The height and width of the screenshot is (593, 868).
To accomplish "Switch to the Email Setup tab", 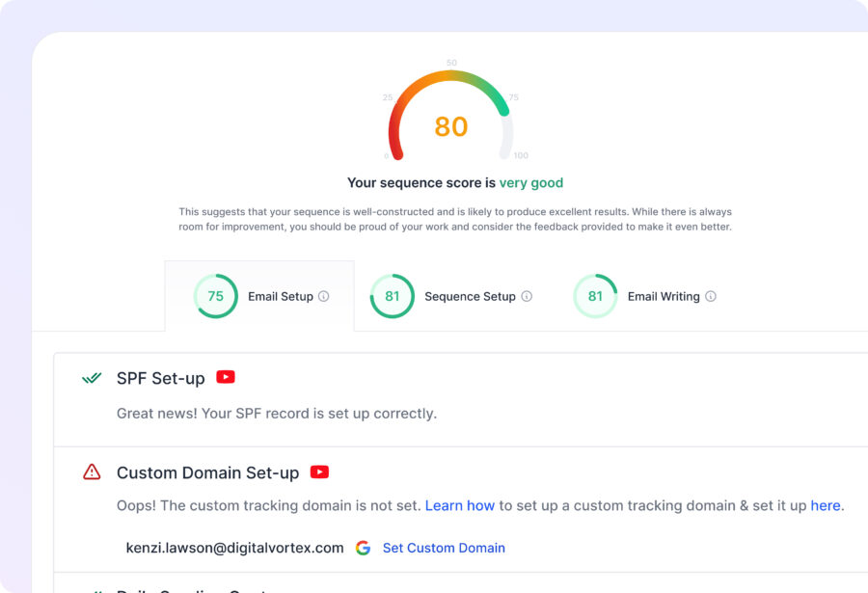I will [280, 297].
